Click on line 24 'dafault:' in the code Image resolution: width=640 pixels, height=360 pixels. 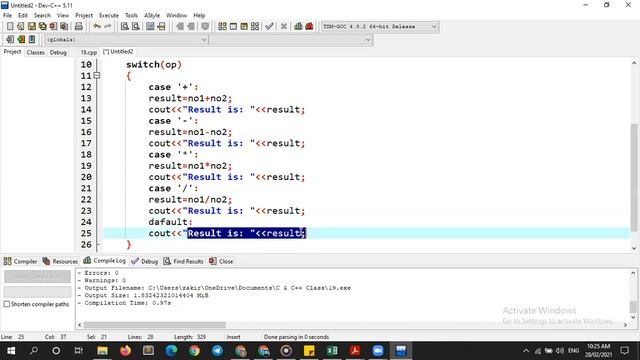170,222
